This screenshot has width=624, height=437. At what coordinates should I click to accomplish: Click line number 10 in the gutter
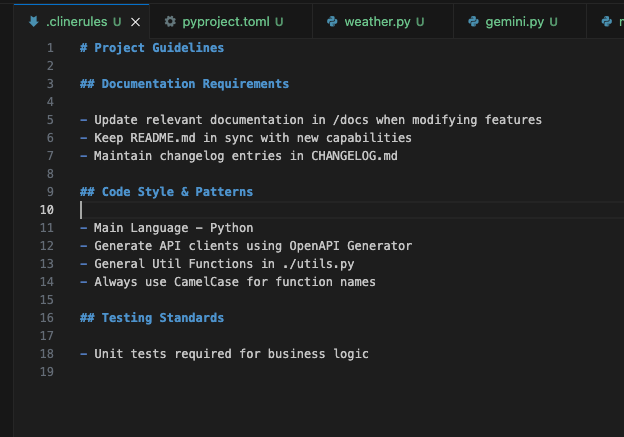click(x=47, y=210)
